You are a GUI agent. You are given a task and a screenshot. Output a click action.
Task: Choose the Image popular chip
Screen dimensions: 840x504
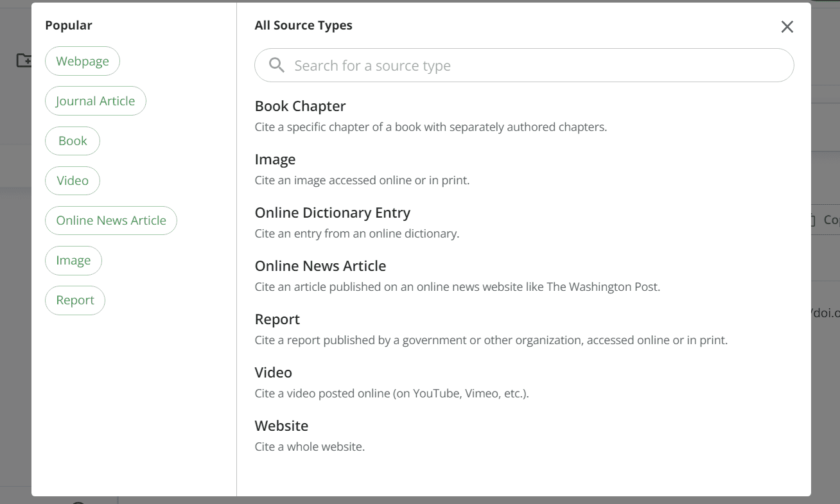click(x=73, y=260)
